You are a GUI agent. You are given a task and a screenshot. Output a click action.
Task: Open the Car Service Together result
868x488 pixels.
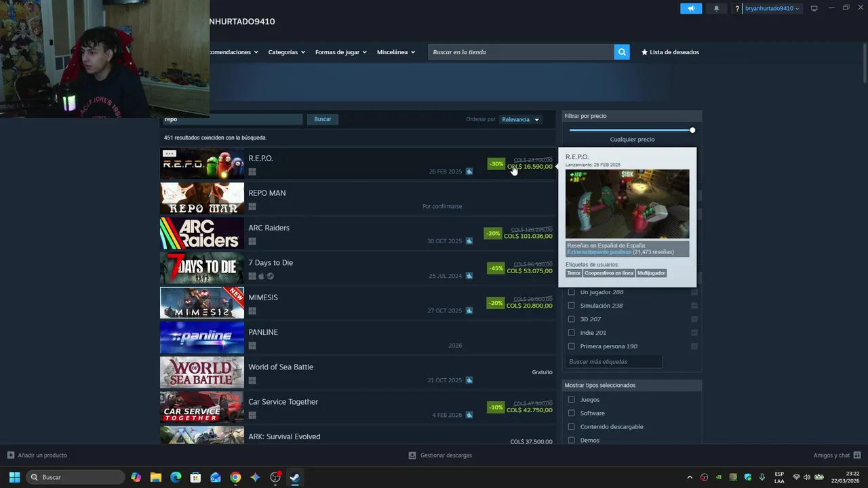(x=357, y=407)
